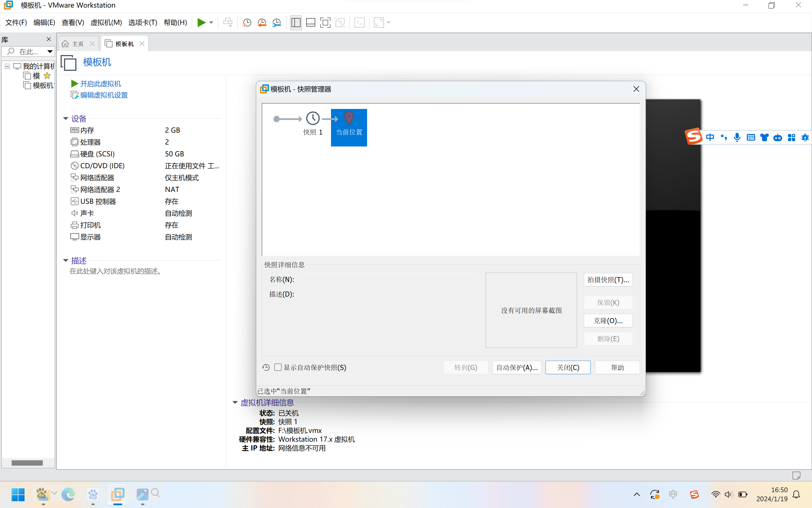Select the 硬盘 (SCSI) device row
The image size is (812, 508).
point(145,154)
